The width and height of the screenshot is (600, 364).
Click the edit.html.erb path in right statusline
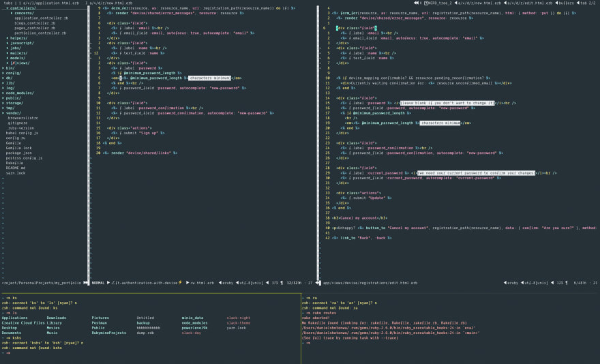tap(370, 284)
